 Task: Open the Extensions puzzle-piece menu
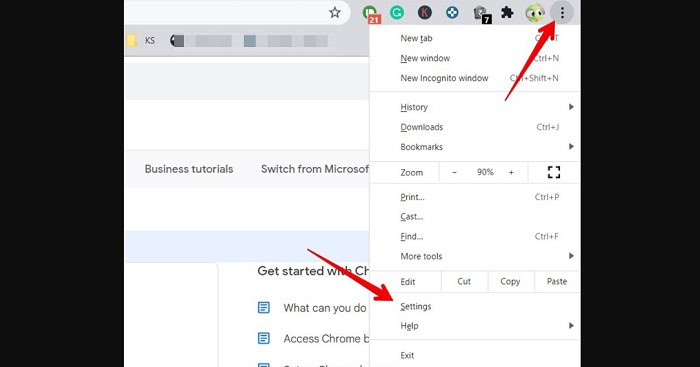[507, 13]
